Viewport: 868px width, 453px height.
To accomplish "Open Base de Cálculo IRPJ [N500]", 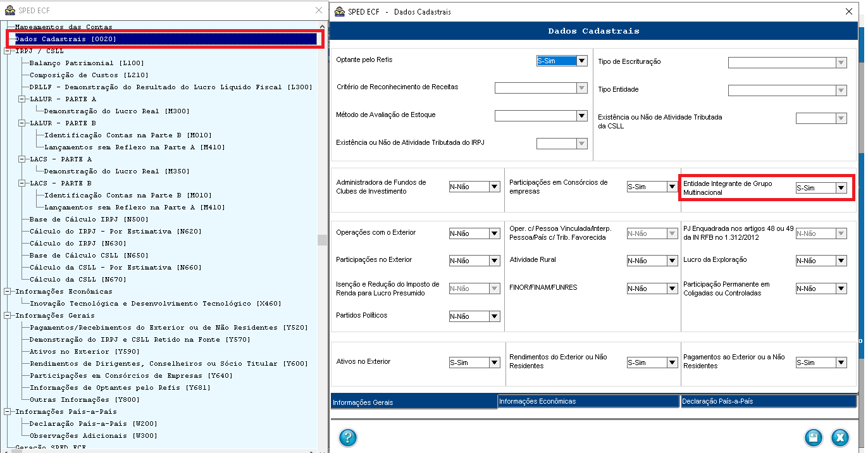I will (89, 220).
